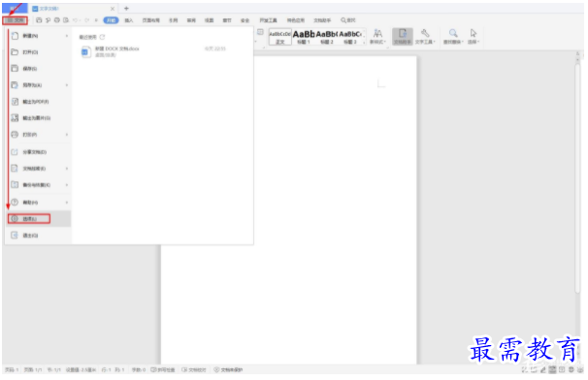This screenshot has width=588, height=380.
Task: Click Document Unprotected status bar item
Action: point(228,370)
